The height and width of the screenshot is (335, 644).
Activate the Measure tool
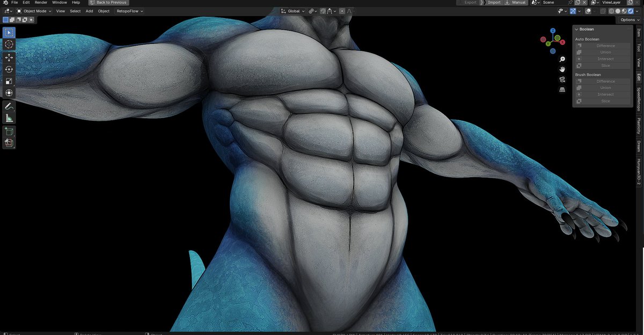pyautogui.click(x=9, y=117)
